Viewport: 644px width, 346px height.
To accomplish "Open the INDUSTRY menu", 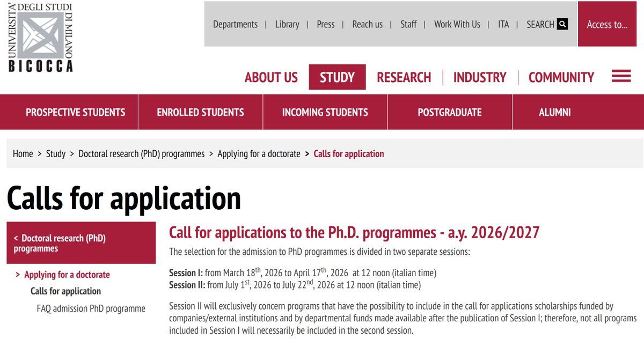I will (x=480, y=77).
